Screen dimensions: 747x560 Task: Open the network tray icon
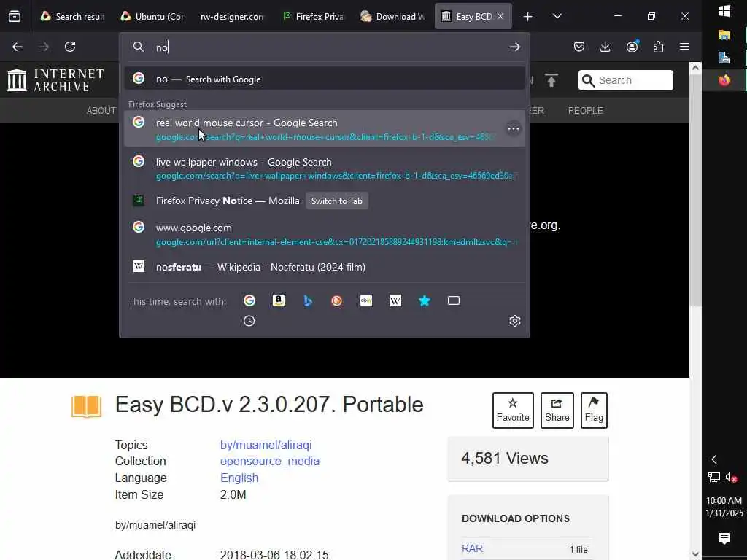point(713,477)
